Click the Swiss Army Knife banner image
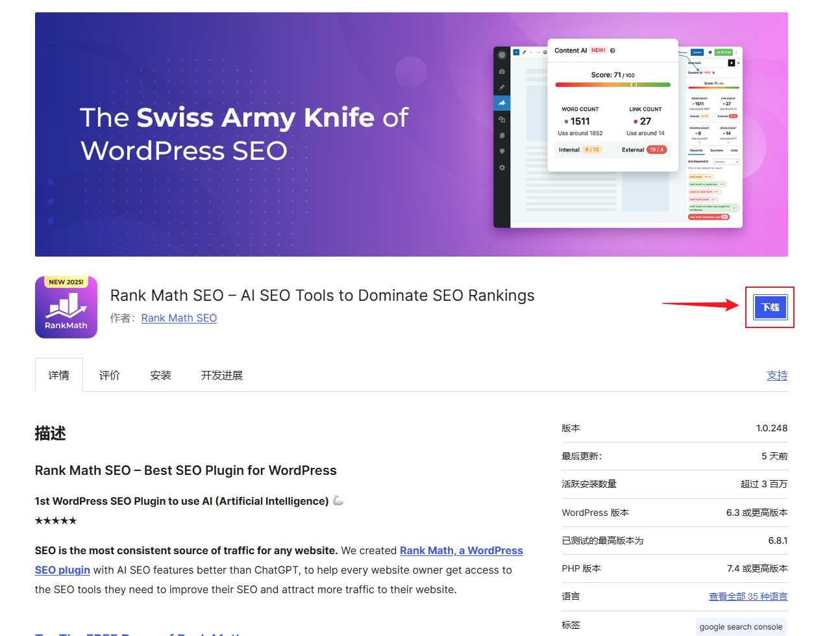The height and width of the screenshot is (636, 840). pyautogui.click(x=412, y=134)
